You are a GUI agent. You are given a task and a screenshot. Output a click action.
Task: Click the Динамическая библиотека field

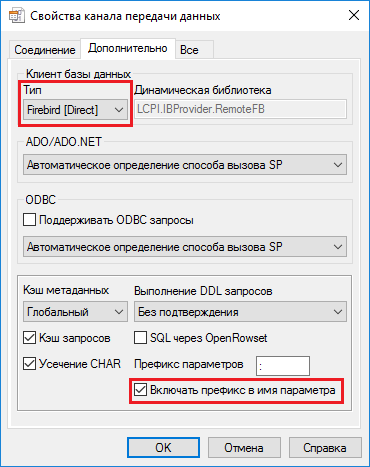pos(240,109)
